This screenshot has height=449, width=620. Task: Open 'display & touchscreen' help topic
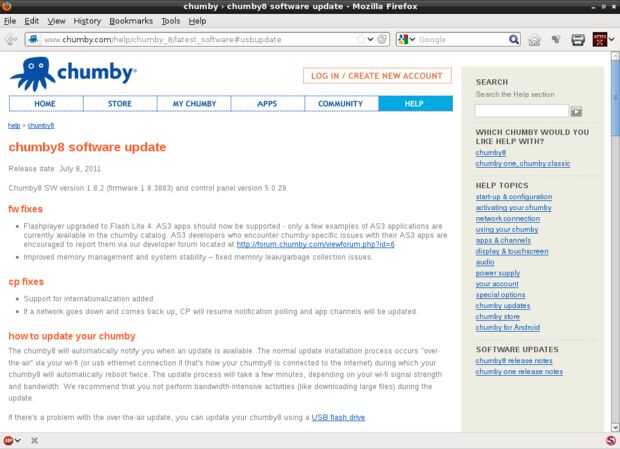pos(512,251)
